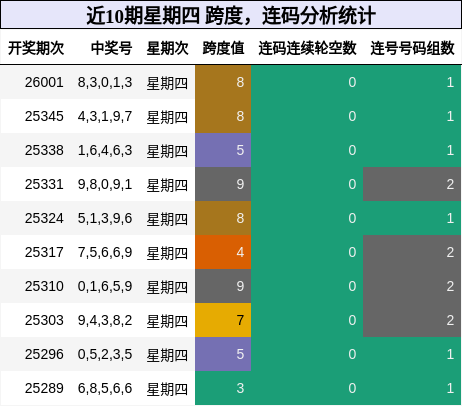Click draw period 25338

(44, 150)
